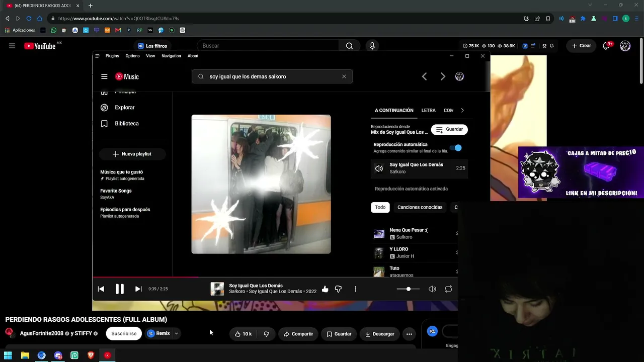Image resolution: width=644 pixels, height=362 pixels.
Task: Select the Canciones conocidas filter chip
Action: coord(420,207)
